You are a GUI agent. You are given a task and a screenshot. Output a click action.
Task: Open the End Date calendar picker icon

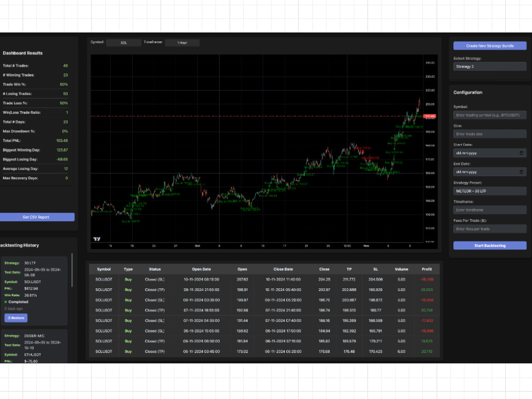point(521,172)
